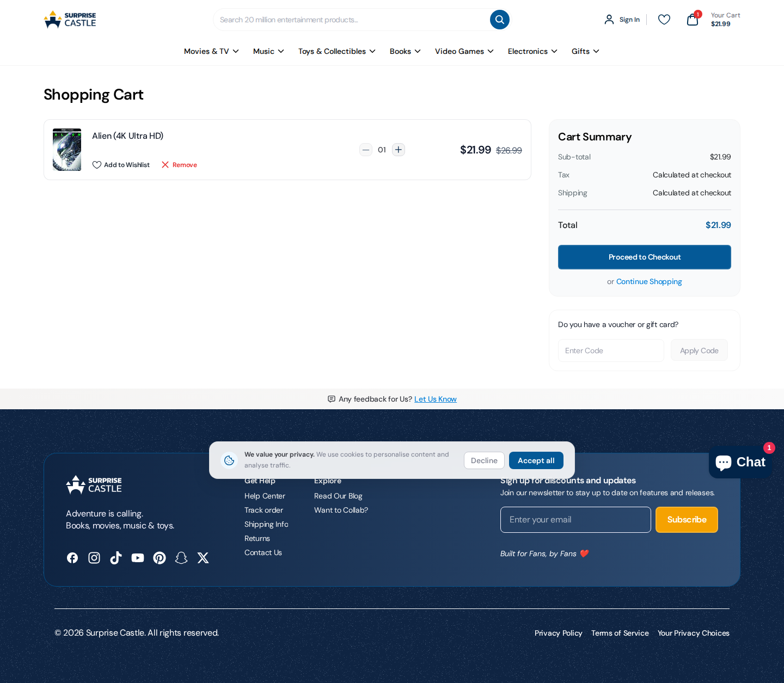The image size is (784, 683).
Task: Open Alien (4K Ultra HD) product title
Action: click(x=127, y=136)
